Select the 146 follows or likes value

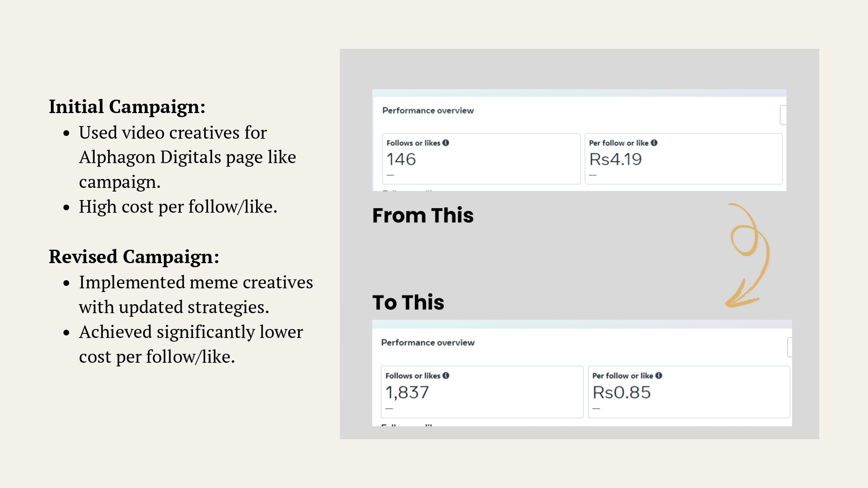click(401, 159)
